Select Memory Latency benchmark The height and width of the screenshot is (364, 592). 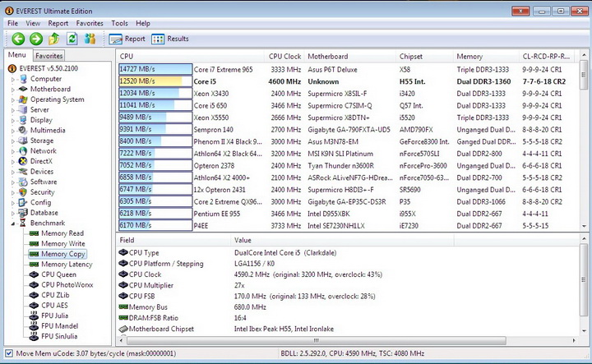coord(67,265)
